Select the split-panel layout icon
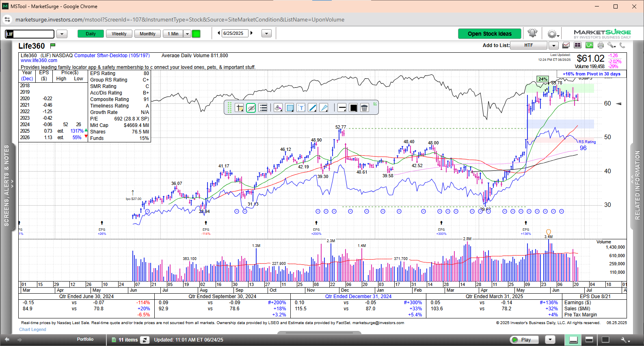644x346 pixels. click(x=589, y=340)
